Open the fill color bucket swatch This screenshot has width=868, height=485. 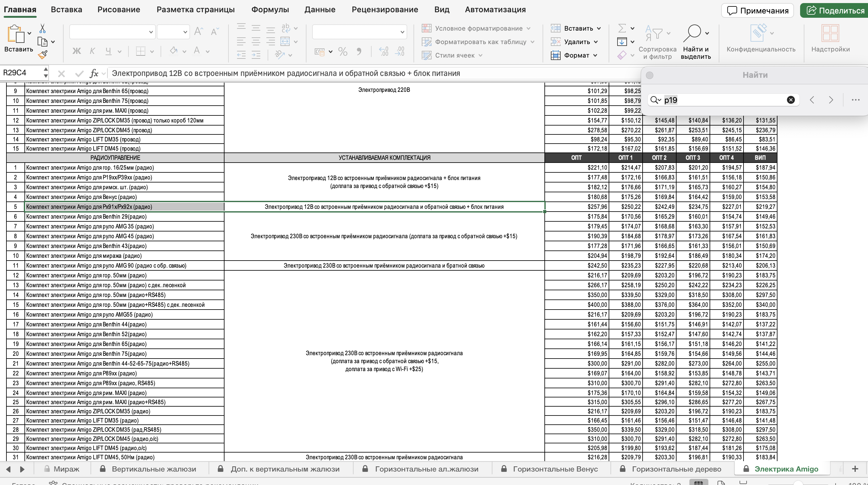(173, 51)
